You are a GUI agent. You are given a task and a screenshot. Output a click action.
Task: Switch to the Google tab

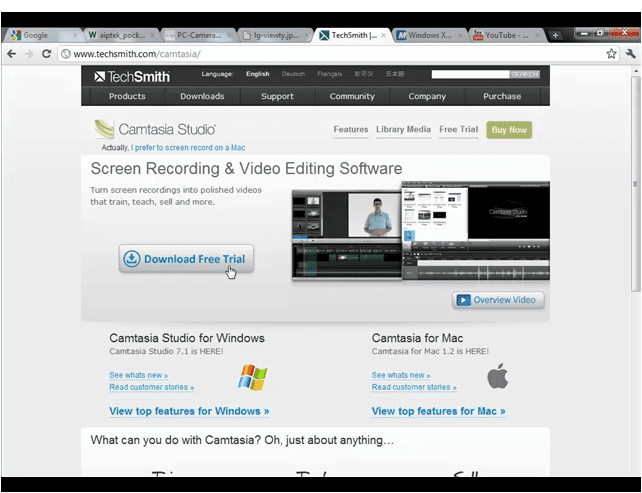pyautogui.click(x=41, y=35)
